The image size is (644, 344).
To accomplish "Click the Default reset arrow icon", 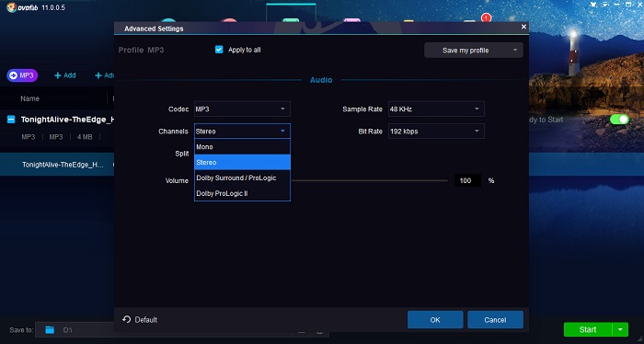I will [x=127, y=319].
